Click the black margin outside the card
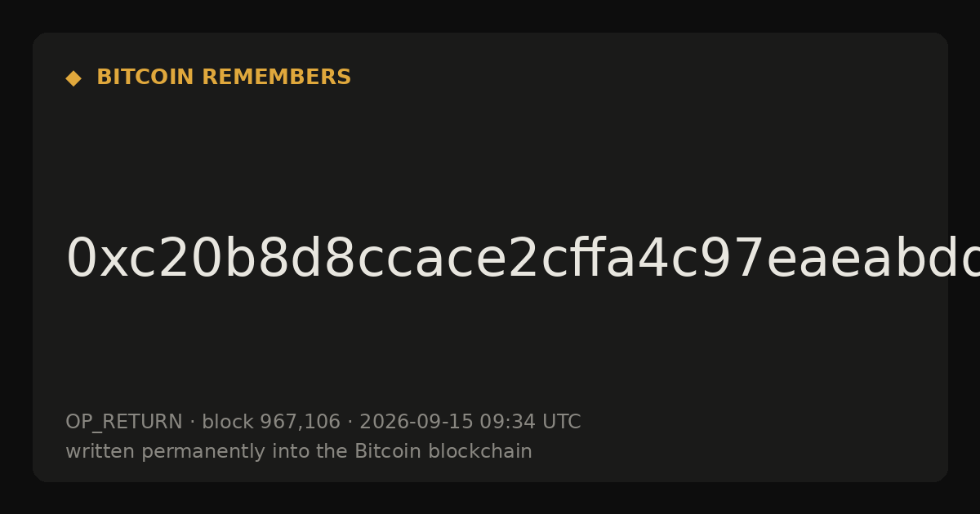 coord(490,499)
